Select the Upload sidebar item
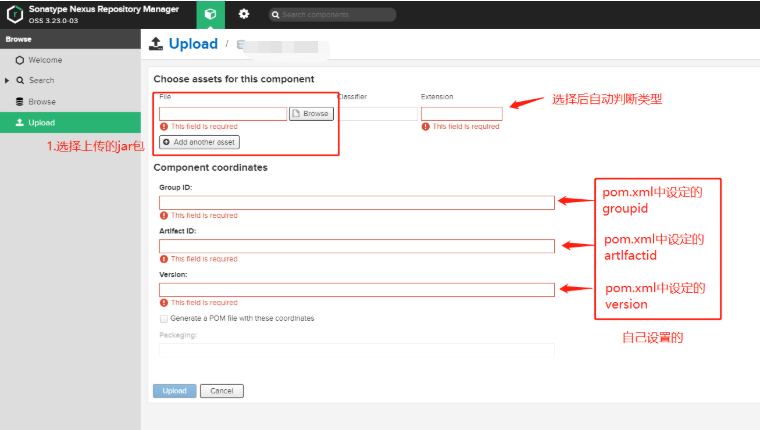This screenshot has height=430, width=762. click(x=70, y=122)
